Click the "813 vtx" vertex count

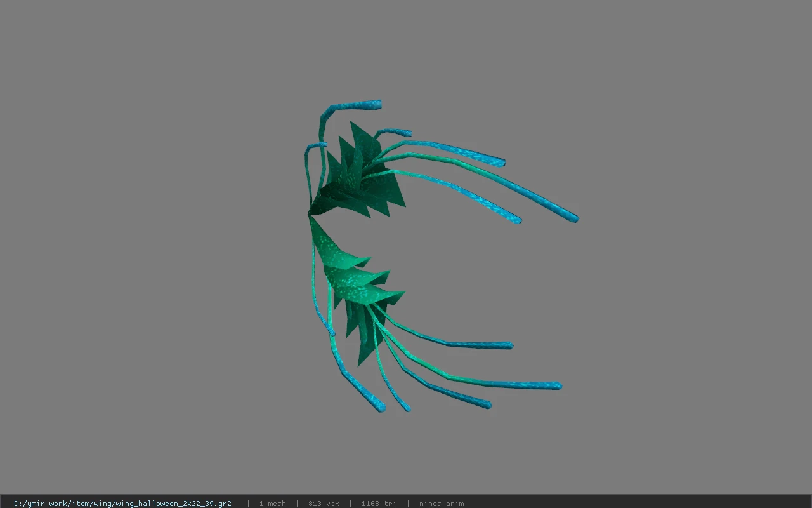pyautogui.click(x=324, y=504)
